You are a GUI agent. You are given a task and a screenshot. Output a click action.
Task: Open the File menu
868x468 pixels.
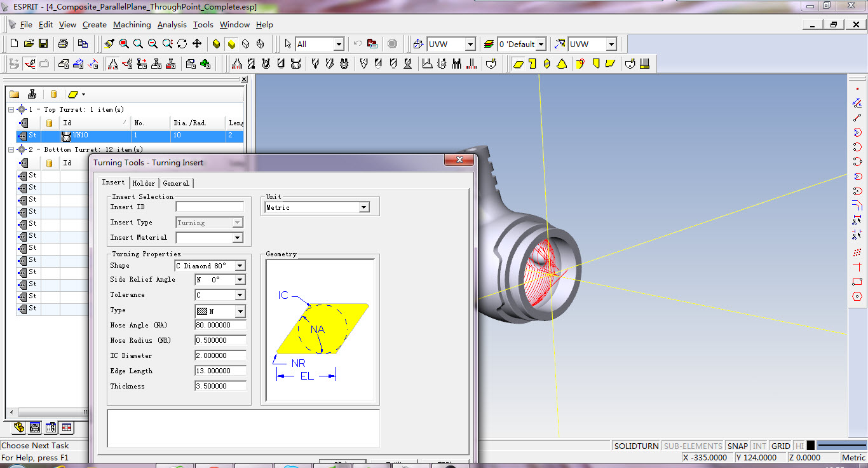click(25, 25)
